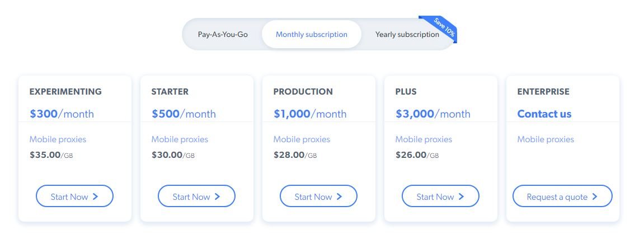
Task: Switch to Yearly subscription billing
Action: click(x=407, y=34)
